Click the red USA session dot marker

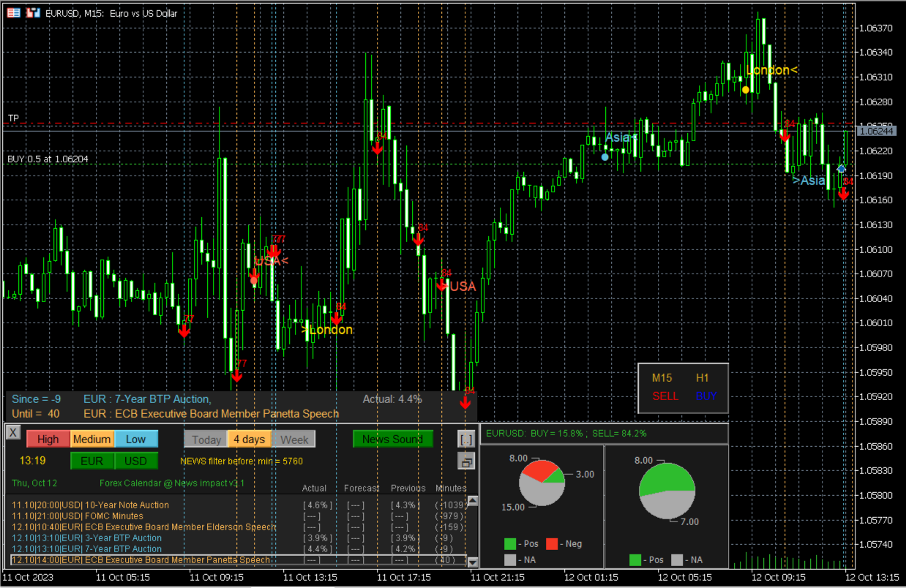coord(254,279)
